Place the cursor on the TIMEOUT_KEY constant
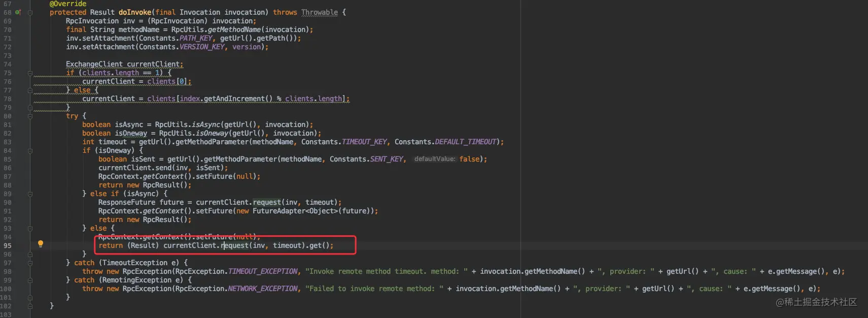 364,142
